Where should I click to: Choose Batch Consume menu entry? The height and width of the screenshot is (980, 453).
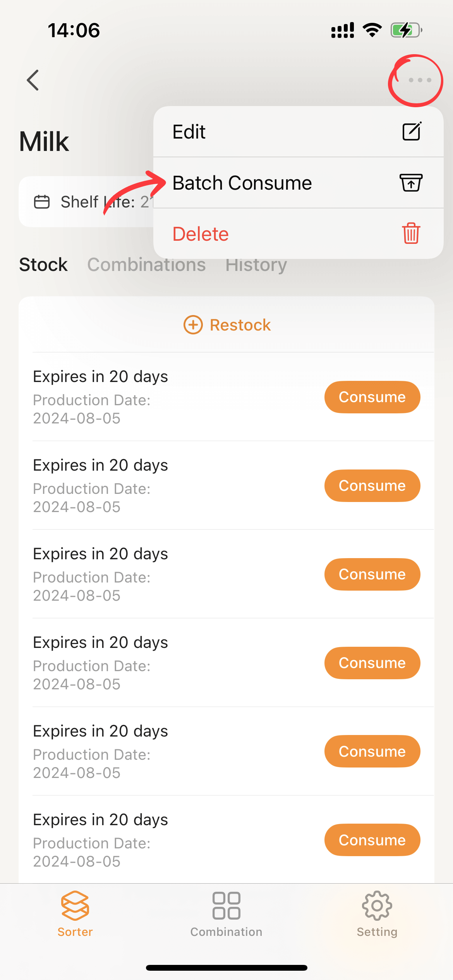[x=242, y=183]
